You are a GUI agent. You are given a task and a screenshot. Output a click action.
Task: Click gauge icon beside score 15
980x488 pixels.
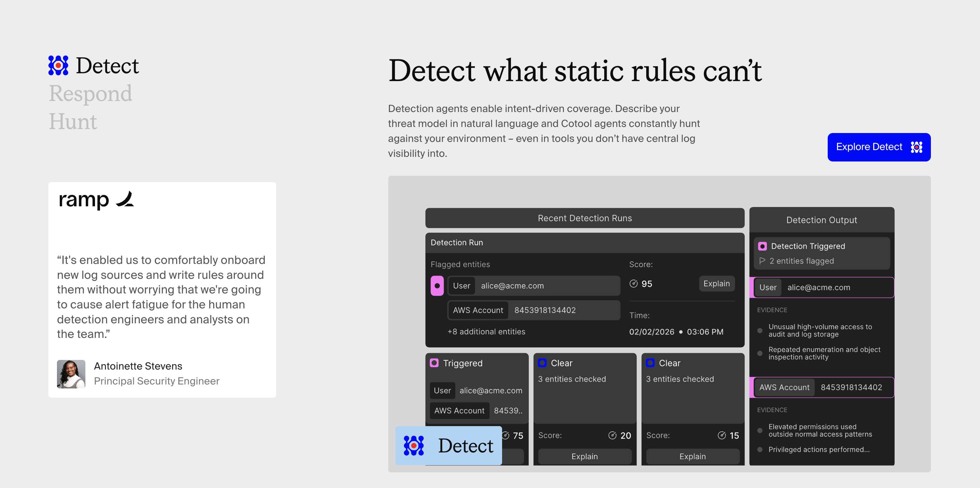(x=722, y=435)
